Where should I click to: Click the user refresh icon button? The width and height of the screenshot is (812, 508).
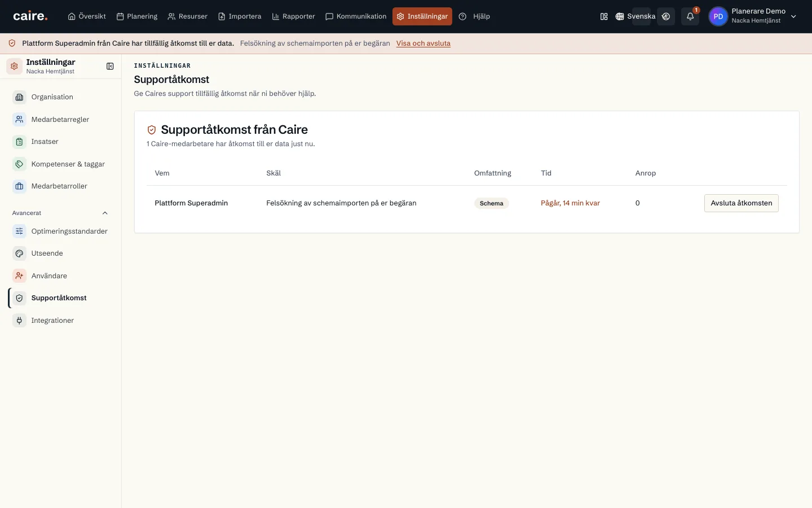click(x=666, y=16)
